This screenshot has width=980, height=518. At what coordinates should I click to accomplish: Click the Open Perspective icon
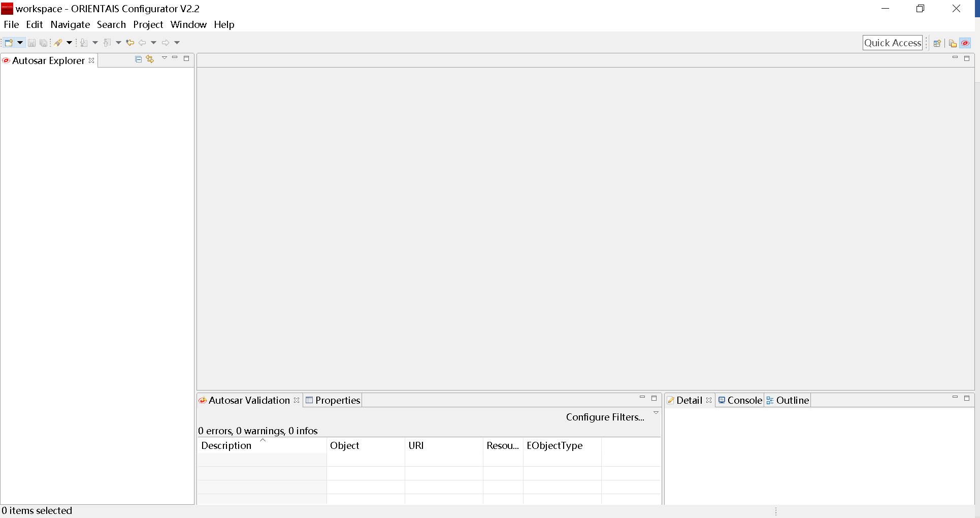[x=937, y=43]
